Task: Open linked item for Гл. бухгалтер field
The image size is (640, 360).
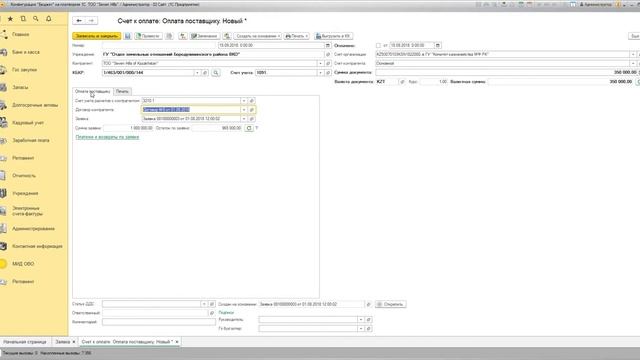Action: [369, 329]
